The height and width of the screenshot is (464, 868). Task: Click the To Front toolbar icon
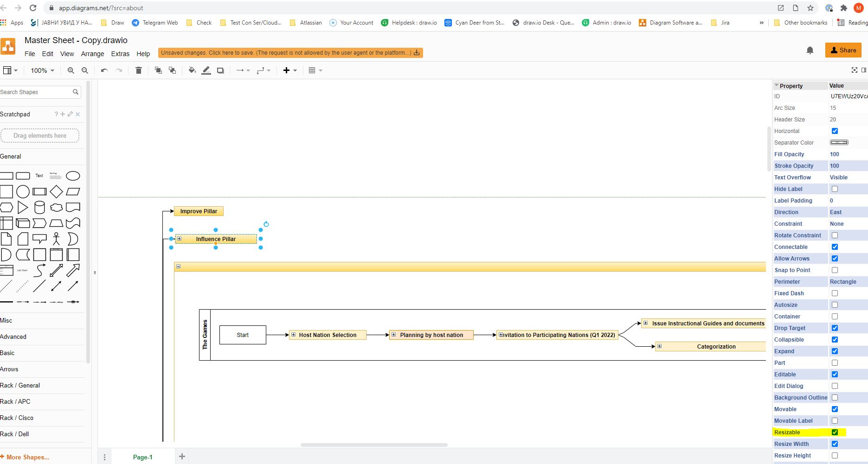point(158,70)
